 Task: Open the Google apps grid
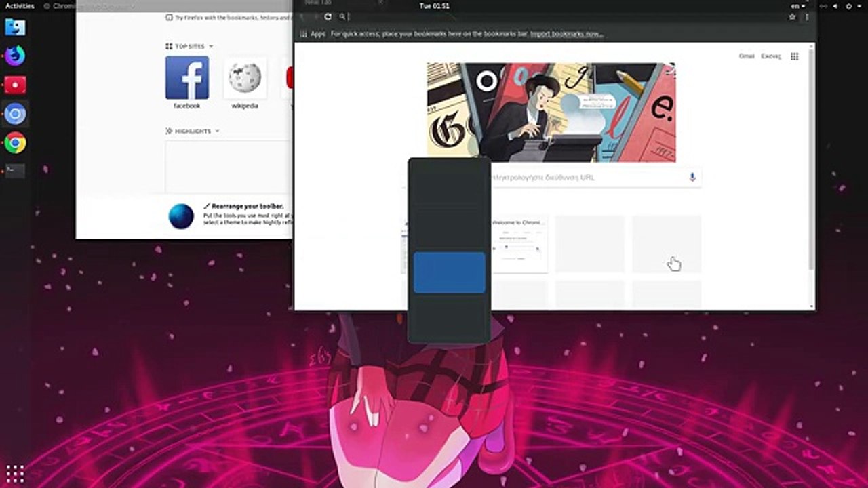(794, 56)
